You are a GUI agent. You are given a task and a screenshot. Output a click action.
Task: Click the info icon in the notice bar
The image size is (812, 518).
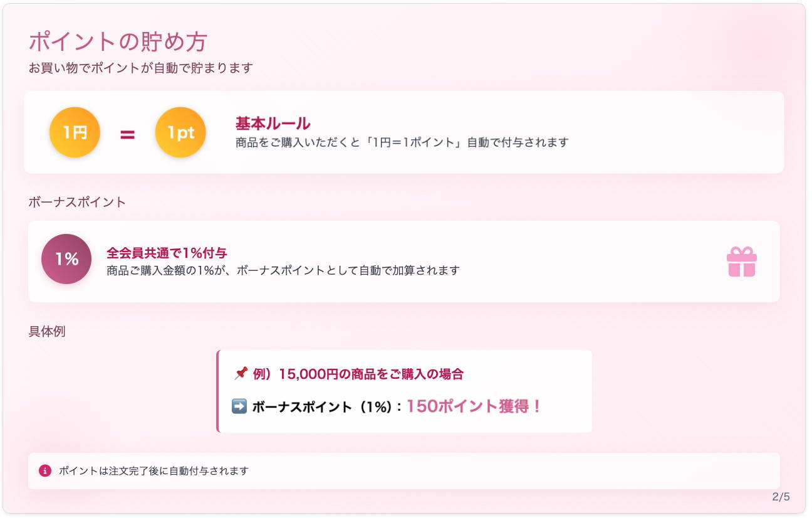tap(45, 470)
